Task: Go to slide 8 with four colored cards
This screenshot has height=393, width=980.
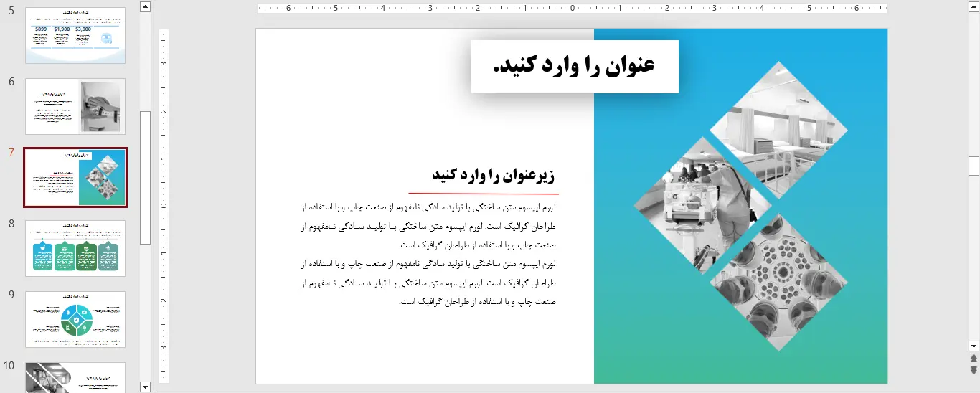Action: tap(75, 248)
